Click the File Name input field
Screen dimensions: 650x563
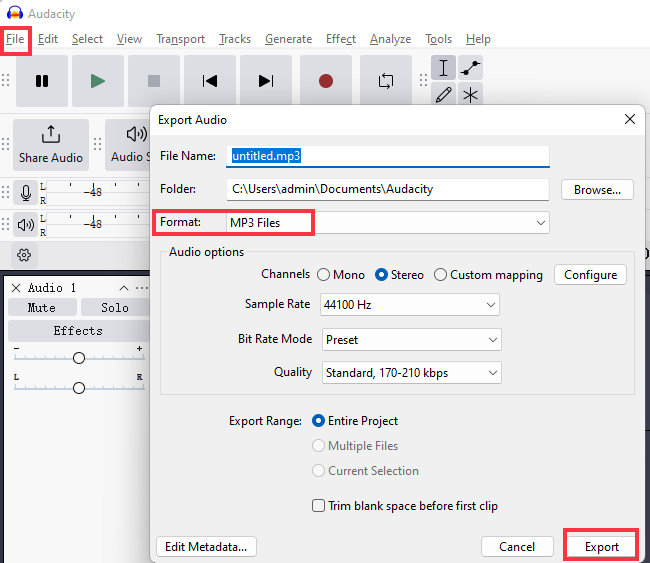point(388,156)
